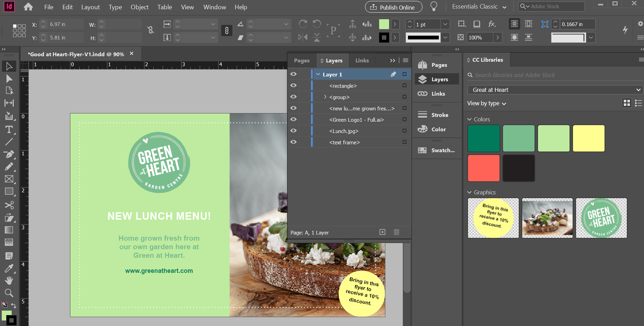Viewport: 644px width, 326px height.
Task: Activate the Zoom tool
Action: tap(9, 293)
